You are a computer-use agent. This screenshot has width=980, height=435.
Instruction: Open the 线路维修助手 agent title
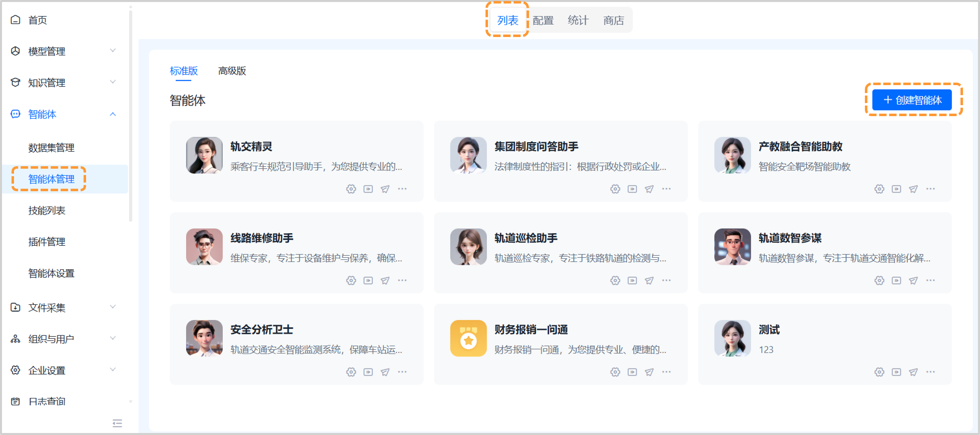262,238
